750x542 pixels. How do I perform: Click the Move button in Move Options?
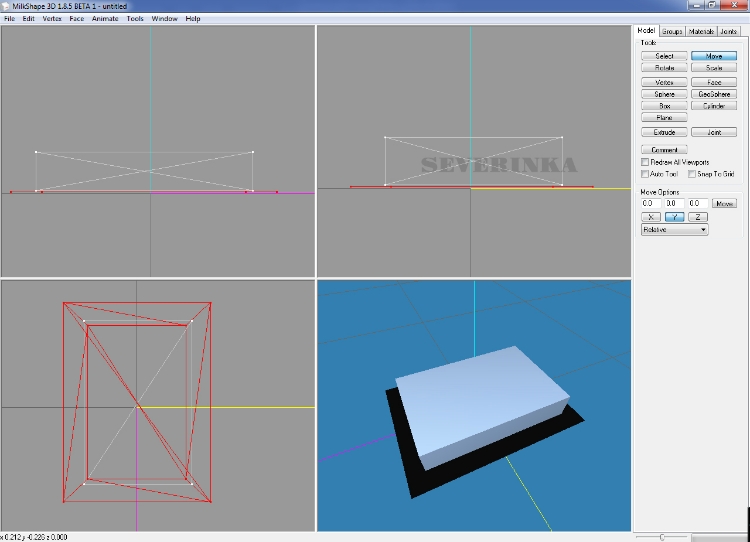click(x=724, y=204)
